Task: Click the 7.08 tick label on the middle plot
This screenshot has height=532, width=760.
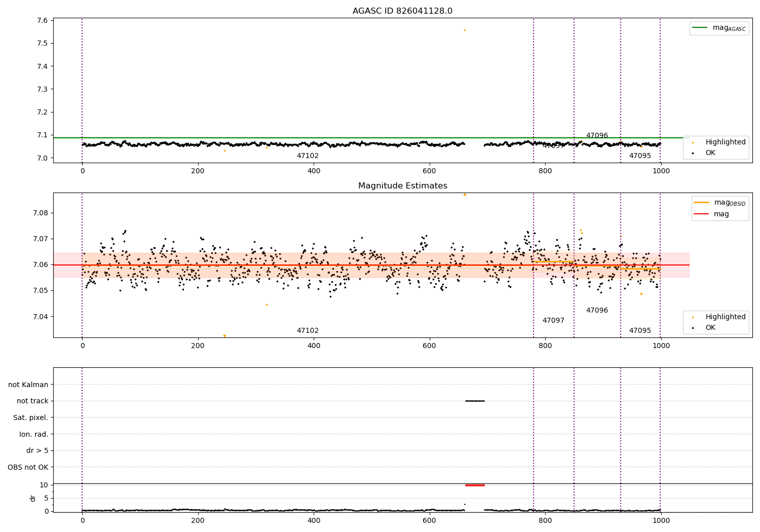Action: pos(40,213)
